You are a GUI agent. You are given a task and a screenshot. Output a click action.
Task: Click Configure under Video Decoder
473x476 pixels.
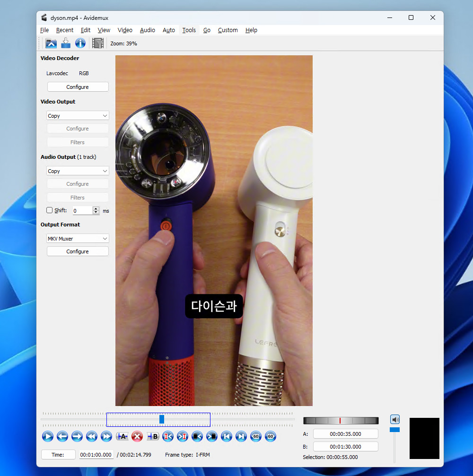click(78, 87)
